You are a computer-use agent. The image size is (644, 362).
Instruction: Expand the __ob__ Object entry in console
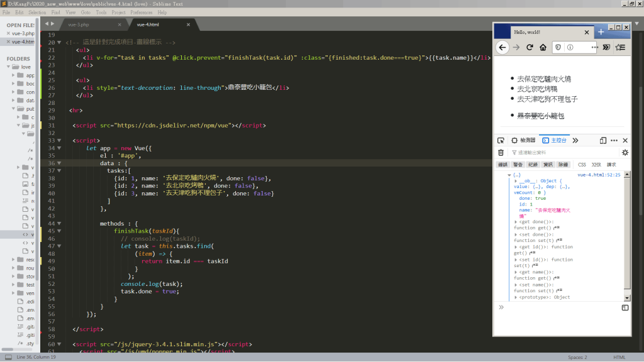(x=516, y=181)
